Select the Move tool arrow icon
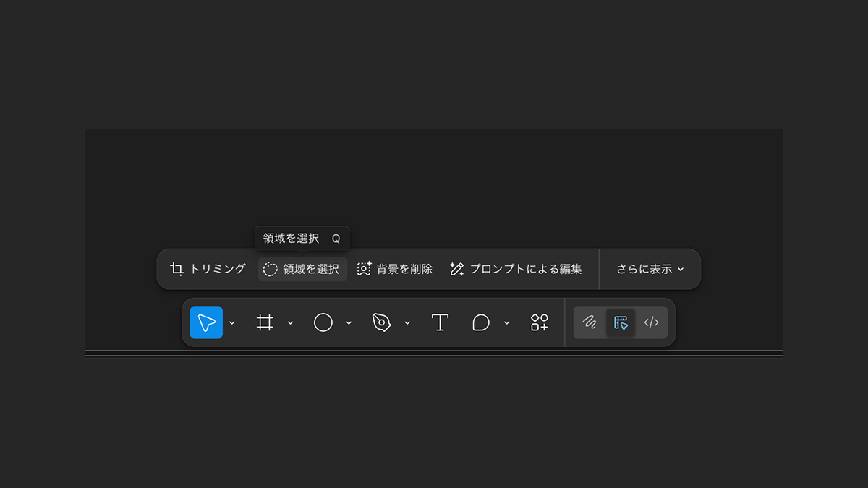This screenshot has width=868, height=488. click(x=206, y=322)
